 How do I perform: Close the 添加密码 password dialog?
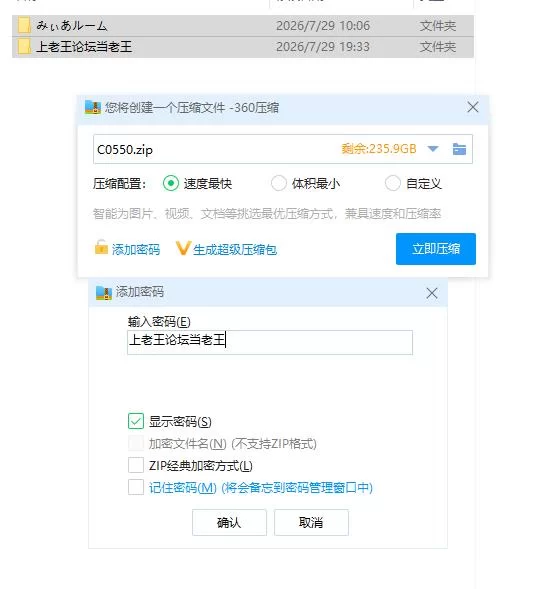click(432, 293)
